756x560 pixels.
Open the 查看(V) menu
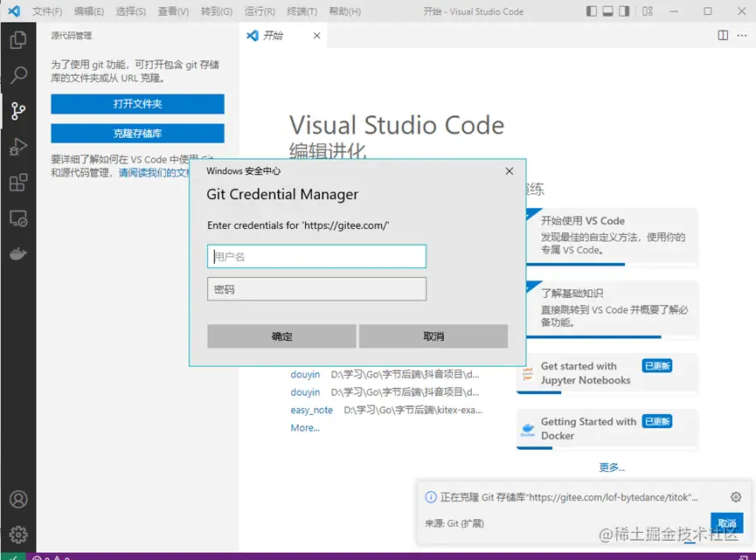(x=173, y=11)
